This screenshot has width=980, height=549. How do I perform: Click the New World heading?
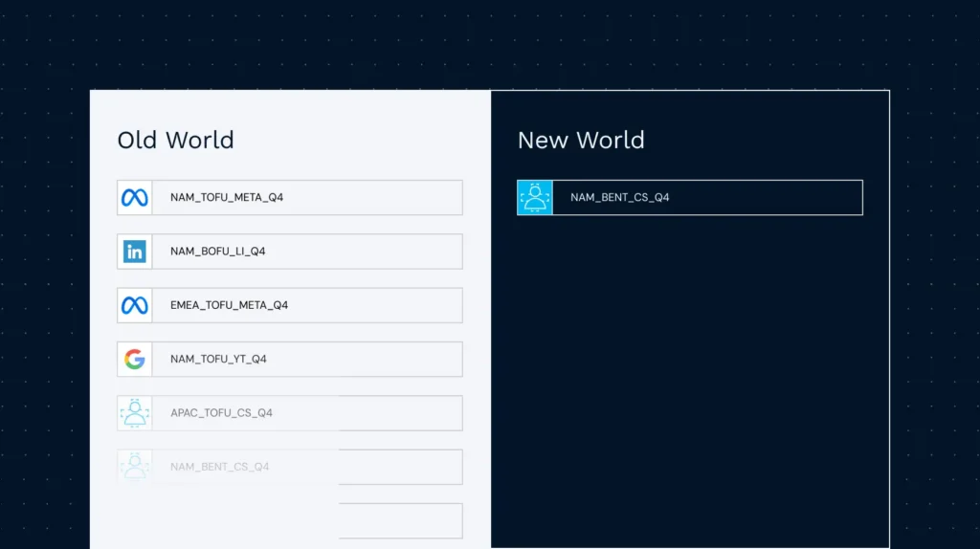pos(581,140)
